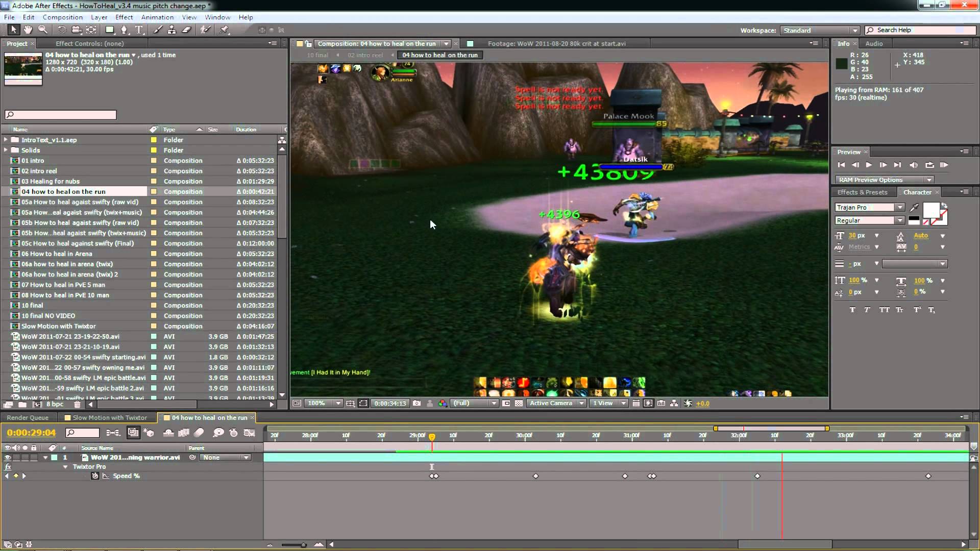The image size is (980, 551).
Task: Select the Brush tool
Action: click(158, 30)
